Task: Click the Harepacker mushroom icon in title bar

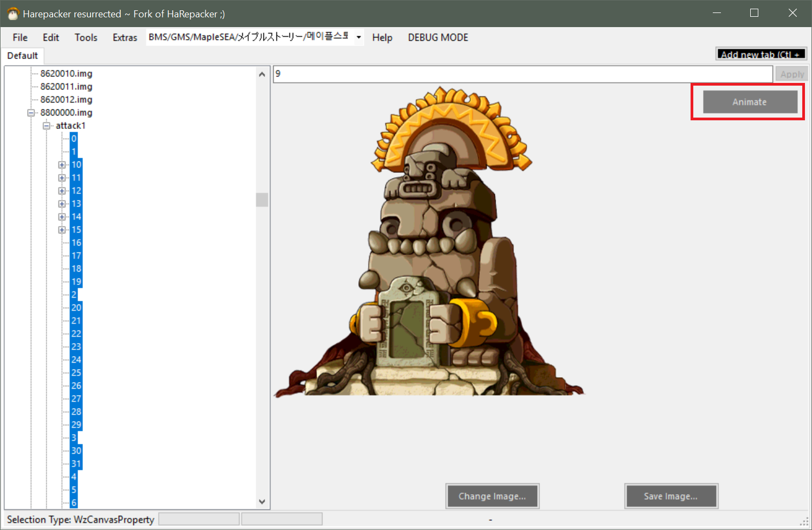Action: pos(12,13)
